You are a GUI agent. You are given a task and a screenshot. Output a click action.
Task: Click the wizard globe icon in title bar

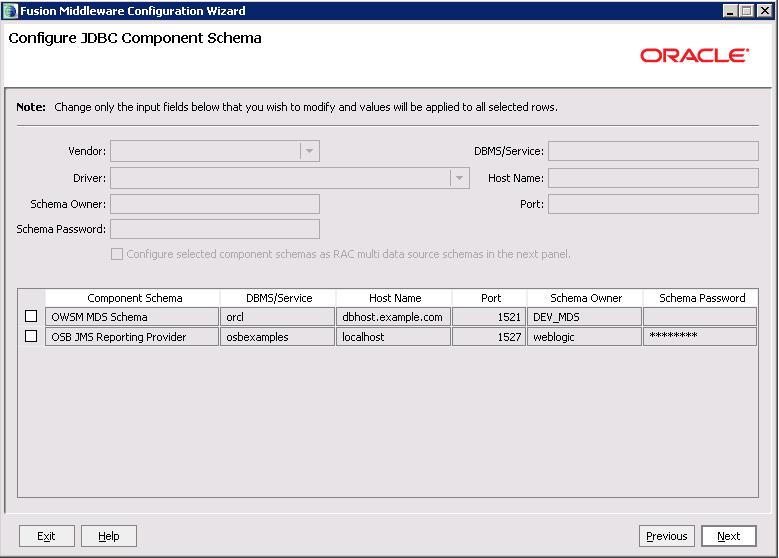pyautogui.click(x=10, y=10)
